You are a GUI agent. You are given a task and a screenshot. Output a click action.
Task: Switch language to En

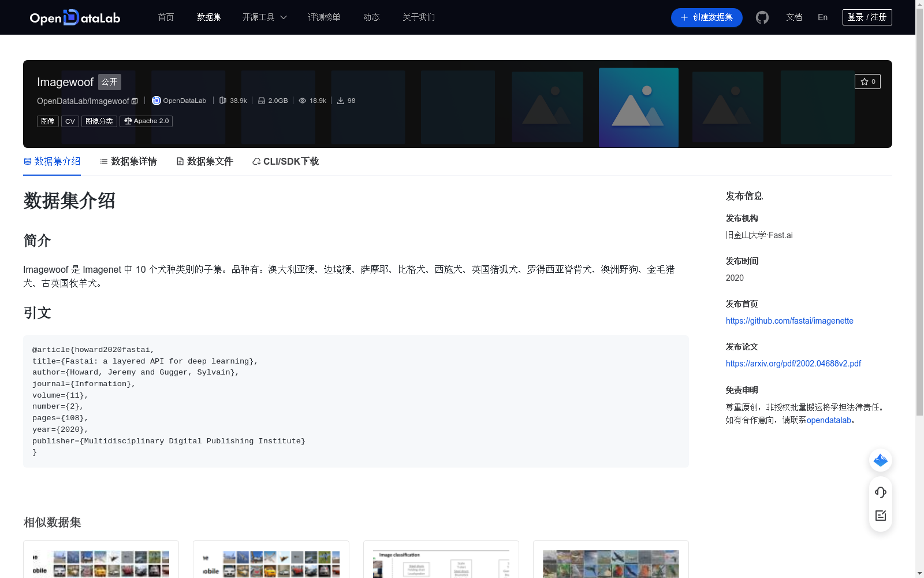pyautogui.click(x=822, y=17)
